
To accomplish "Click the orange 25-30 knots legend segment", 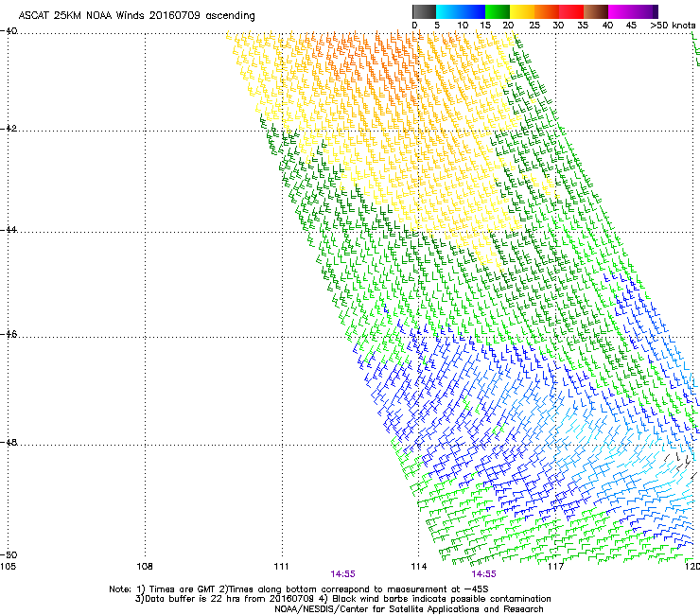I will [547, 11].
